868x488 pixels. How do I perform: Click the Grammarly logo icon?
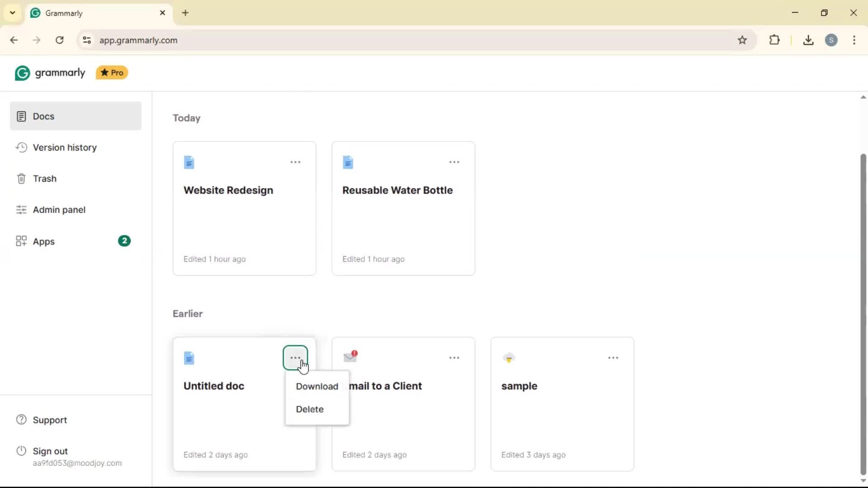[22, 73]
